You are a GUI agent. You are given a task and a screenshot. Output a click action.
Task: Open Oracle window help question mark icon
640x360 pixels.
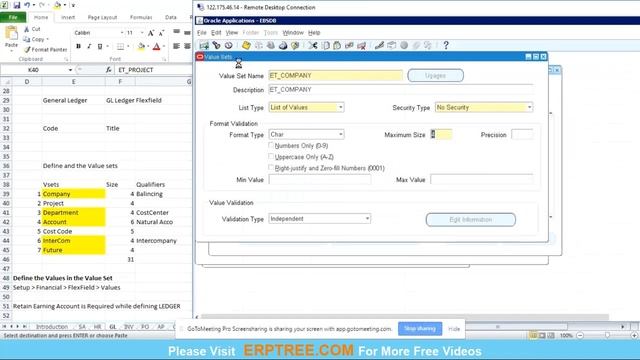point(446,45)
